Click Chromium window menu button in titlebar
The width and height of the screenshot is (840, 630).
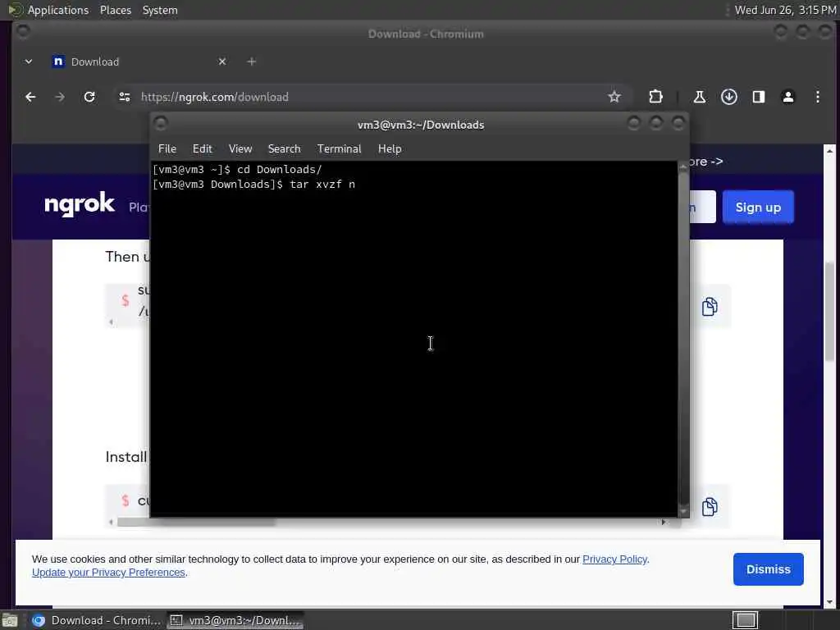click(23, 32)
